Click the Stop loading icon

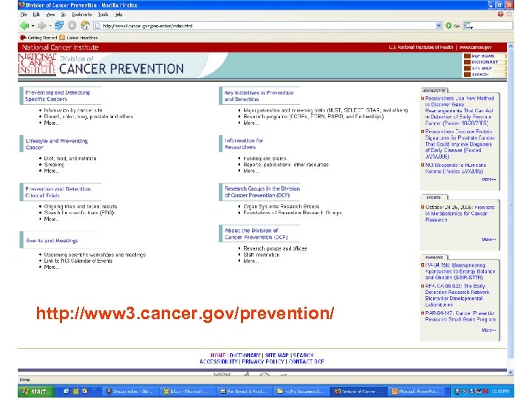[72, 25]
